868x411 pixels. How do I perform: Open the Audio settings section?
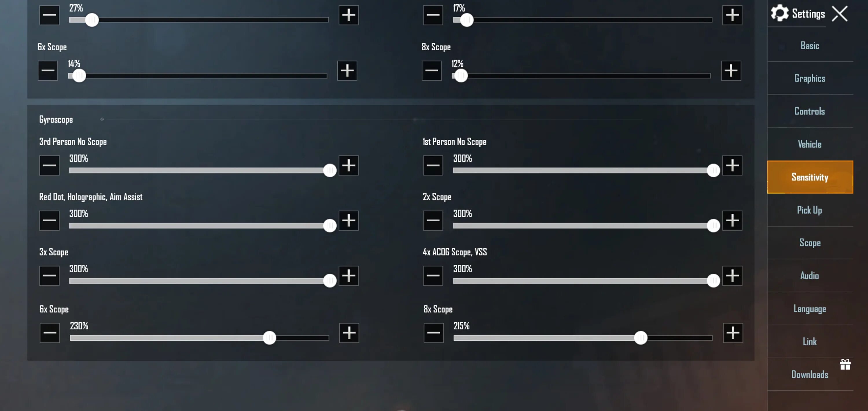(810, 275)
